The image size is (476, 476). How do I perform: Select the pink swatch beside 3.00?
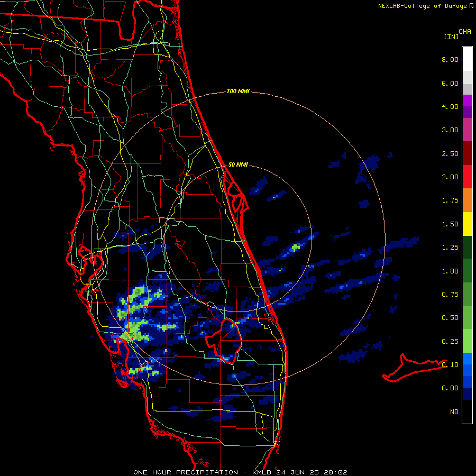[x=467, y=130]
